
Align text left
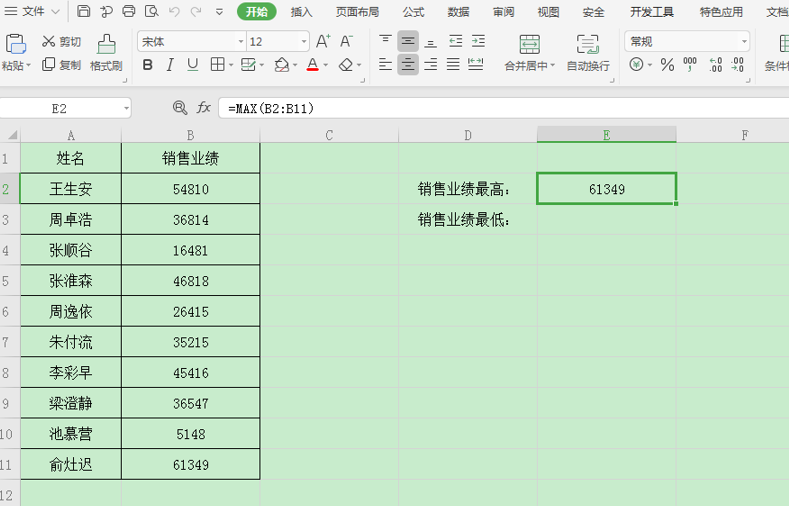[x=385, y=64]
